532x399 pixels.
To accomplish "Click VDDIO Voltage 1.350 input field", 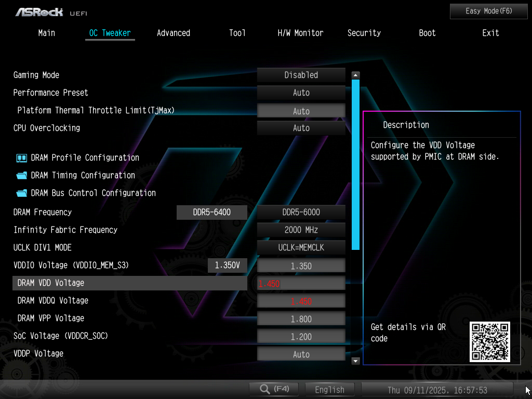I will coord(301,265).
